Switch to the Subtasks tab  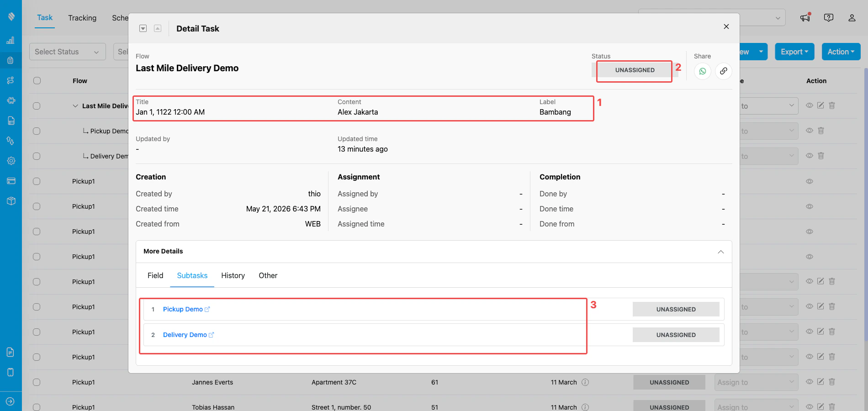point(192,275)
